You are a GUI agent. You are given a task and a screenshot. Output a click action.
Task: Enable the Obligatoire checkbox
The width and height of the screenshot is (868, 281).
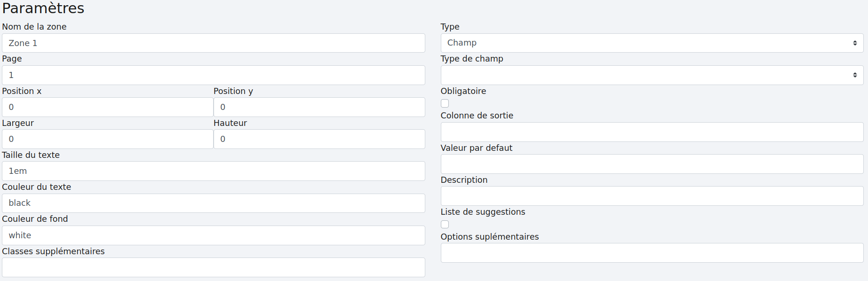point(445,103)
